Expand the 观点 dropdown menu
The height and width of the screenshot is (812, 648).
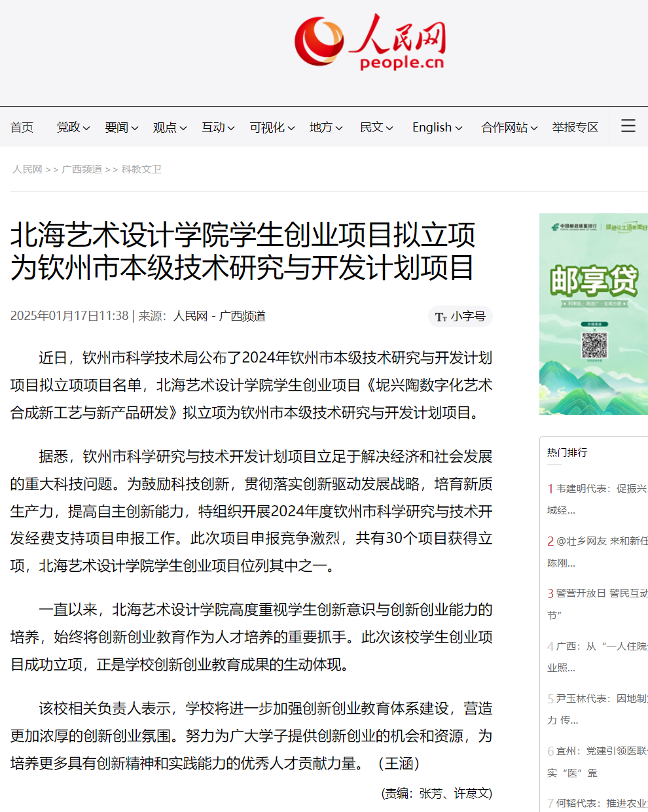(x=170, y=128)
